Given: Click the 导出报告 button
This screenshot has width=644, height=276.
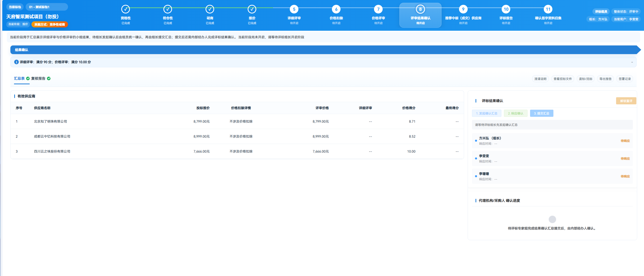Looking at the screenshot, I should 605,79.
